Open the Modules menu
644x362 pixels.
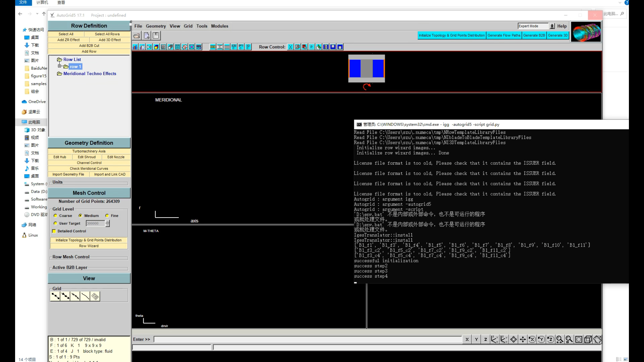click(x=220, y=26)
